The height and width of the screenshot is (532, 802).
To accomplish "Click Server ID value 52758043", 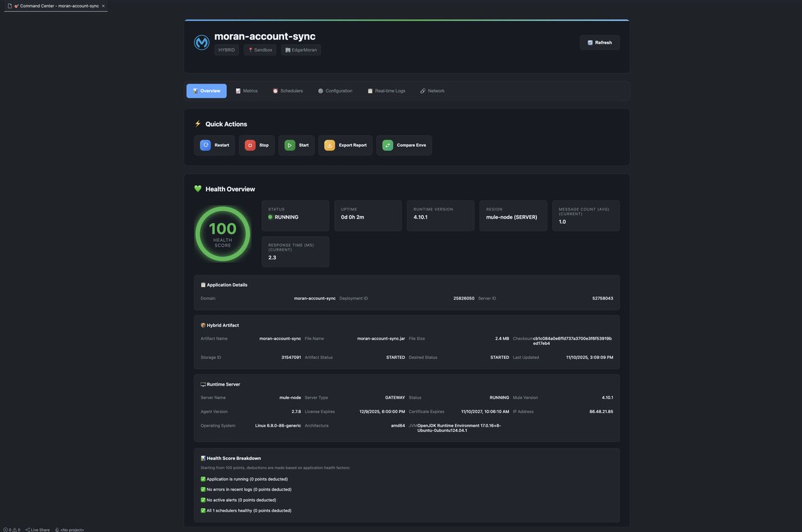I will (x=603, y=298).
